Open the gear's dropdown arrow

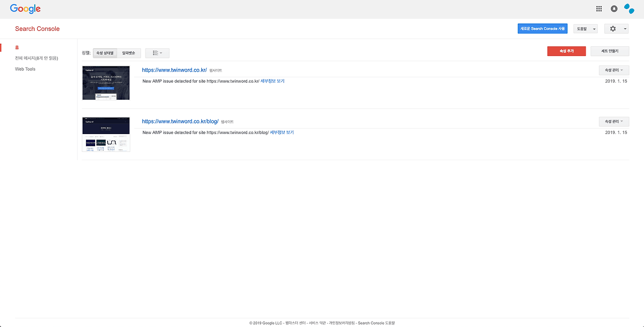coord(624,29)
